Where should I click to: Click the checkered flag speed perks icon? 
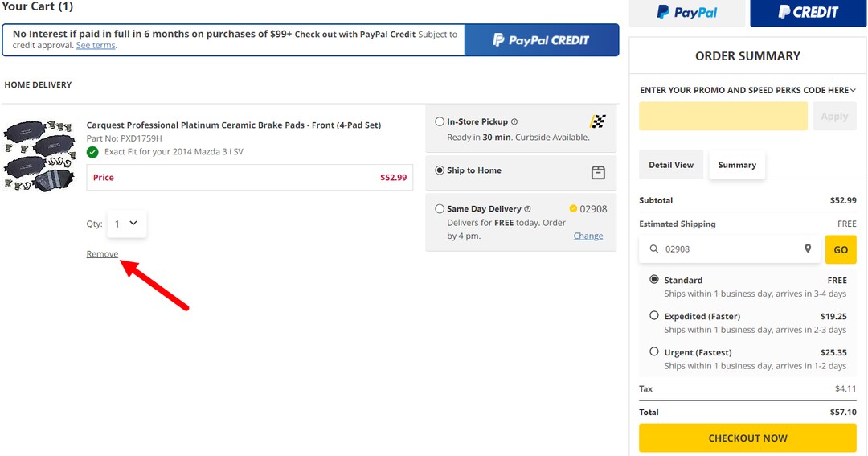pos(598,121)
